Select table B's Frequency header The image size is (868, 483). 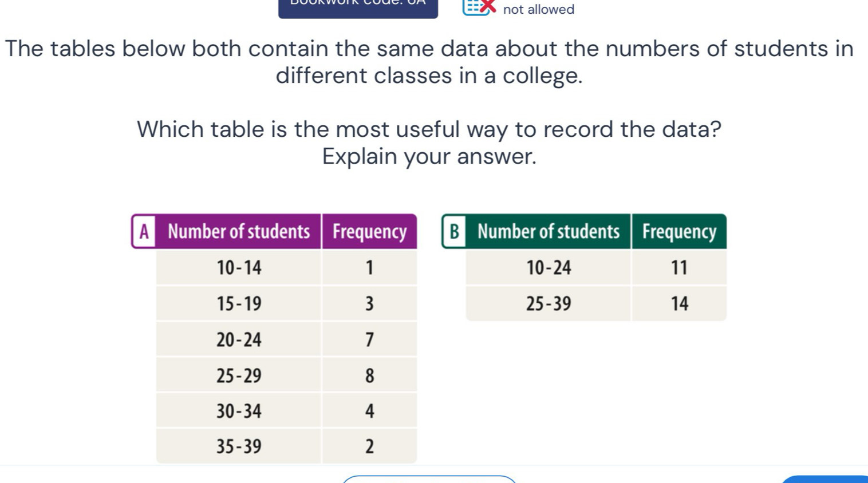pos(679,232)
